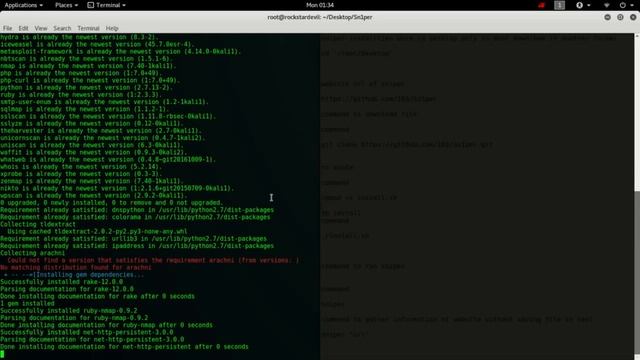This screenshot has width=640, height=360.
Task: Click the 'Installing gem dependencies' line
Action: (73, 275)
